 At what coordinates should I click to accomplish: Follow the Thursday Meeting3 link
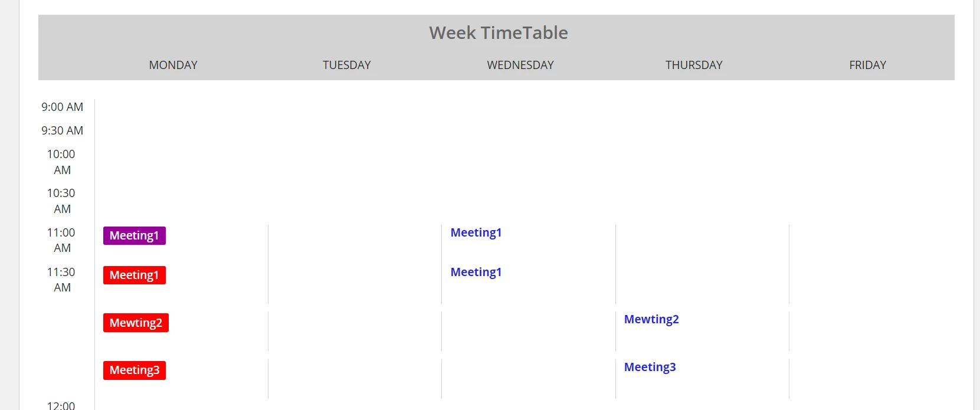[x=650, y=367]
